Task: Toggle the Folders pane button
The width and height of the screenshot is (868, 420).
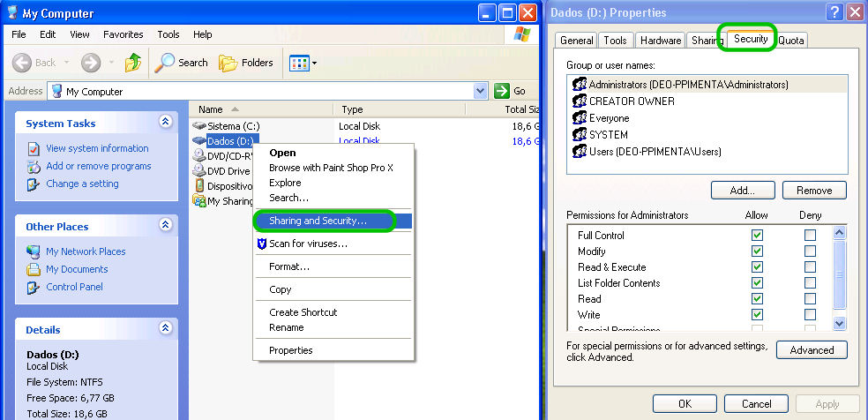Action: point(246,63)
